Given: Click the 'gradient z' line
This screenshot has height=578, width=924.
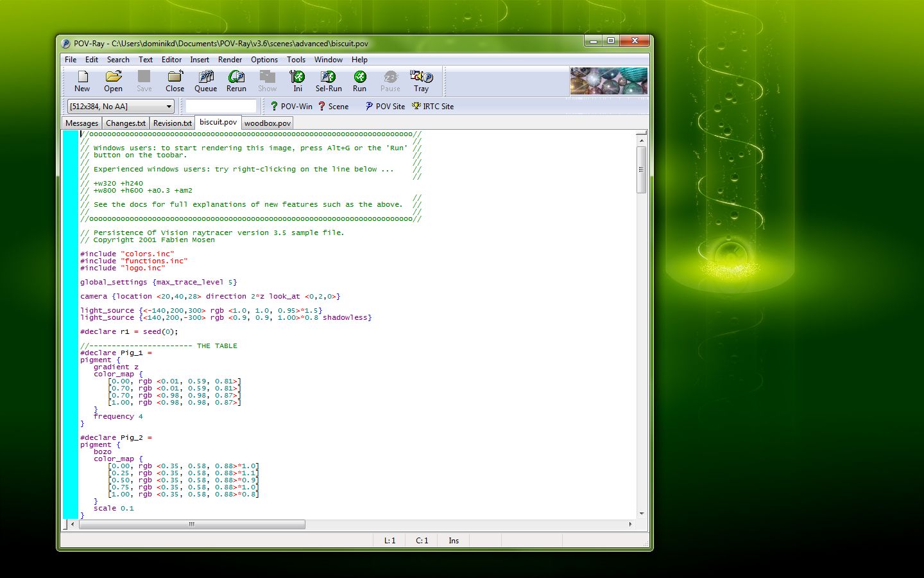Looking at the screenshot, I should (116, 367).
